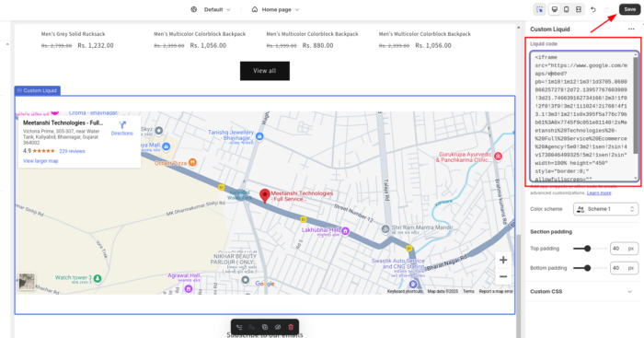This screenshot has height=338, width=644.
Task: Click the Men's Grey Solid Rucksack product
Action: click(x=73, y=34)
